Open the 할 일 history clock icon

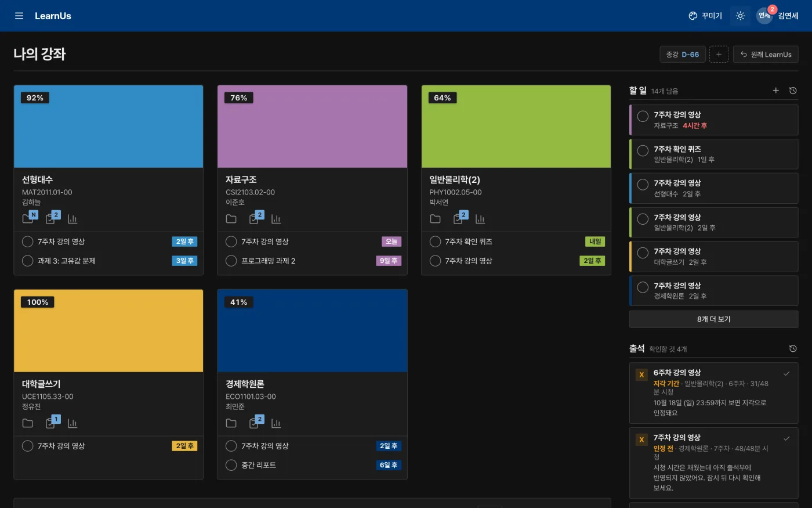[793, 91]
